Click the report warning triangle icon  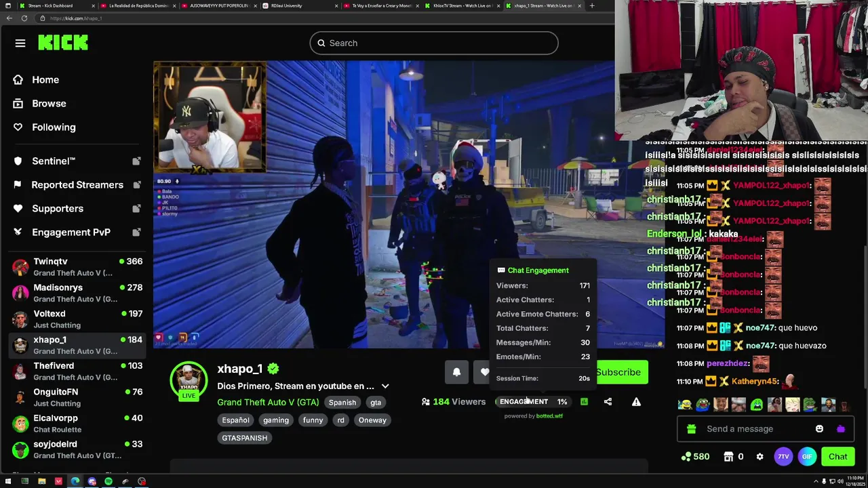[636, 402]
